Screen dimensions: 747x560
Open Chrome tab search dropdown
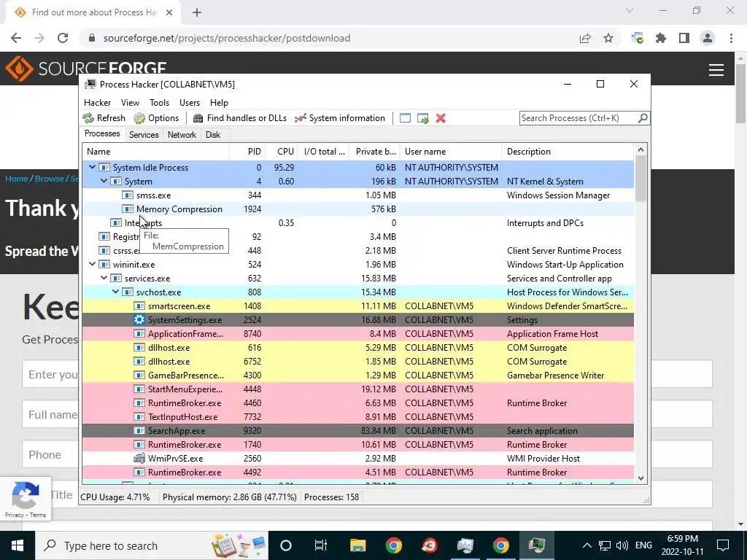pyautogui.click(x=630, y=10)
